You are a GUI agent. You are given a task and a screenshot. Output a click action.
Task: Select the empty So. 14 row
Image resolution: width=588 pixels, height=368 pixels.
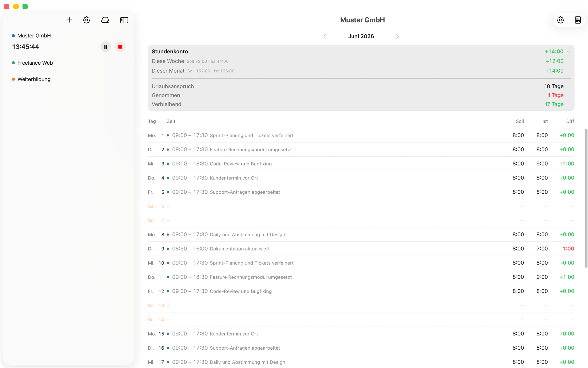tap(361, 320)
